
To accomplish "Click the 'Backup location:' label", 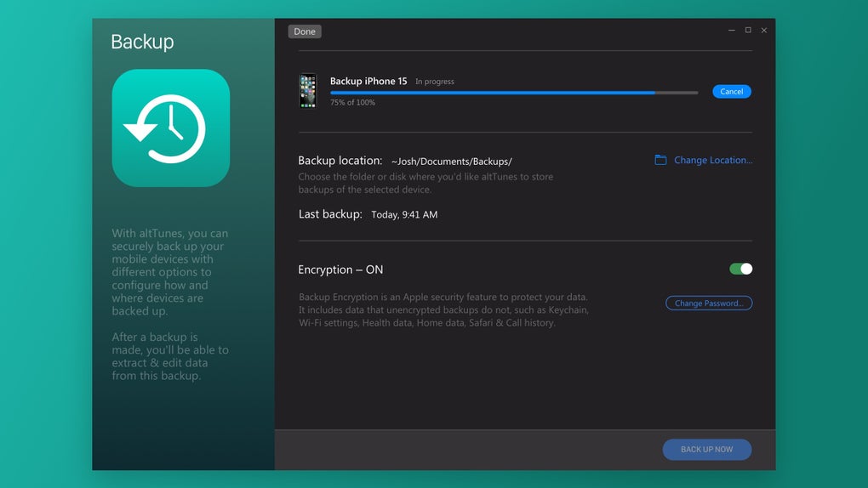I will point(340,161).
